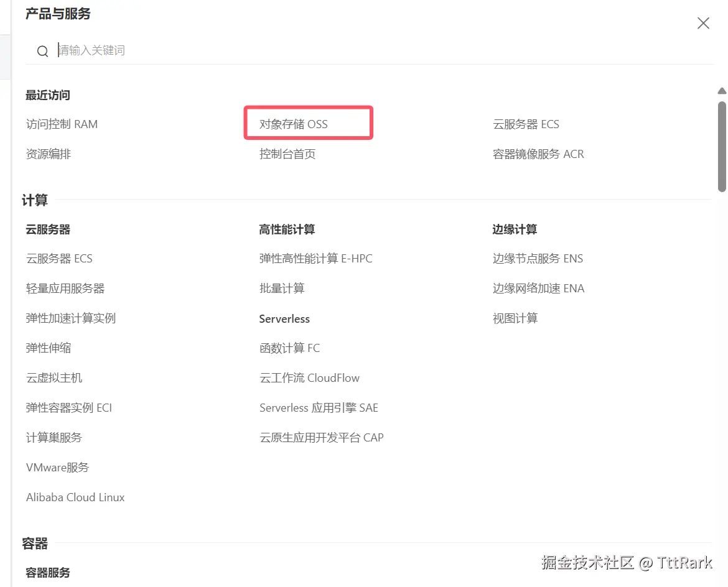
Task: Open Alibaba Cloud Linux link
Action: pos(75,497)
